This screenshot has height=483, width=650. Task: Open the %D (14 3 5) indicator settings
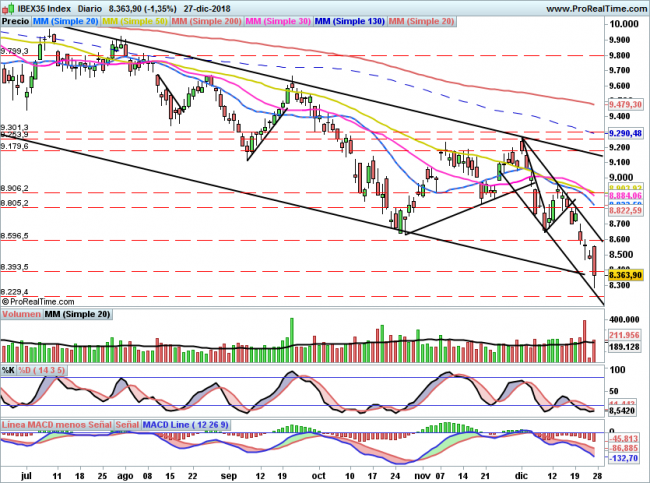point(40,372)
